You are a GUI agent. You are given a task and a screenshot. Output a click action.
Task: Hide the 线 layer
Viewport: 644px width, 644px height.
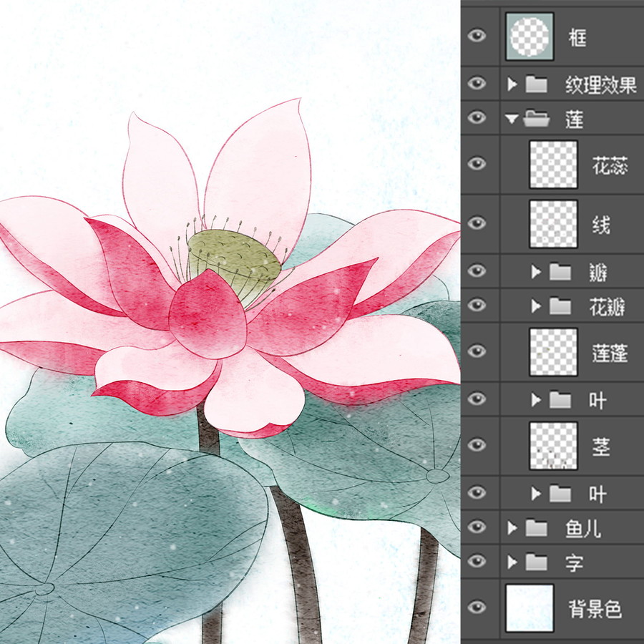click(477, 223)
